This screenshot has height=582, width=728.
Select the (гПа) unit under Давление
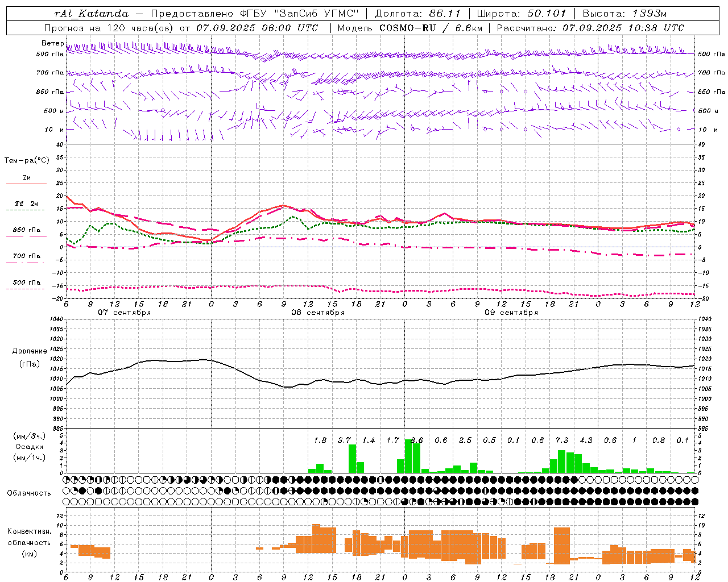click(29, 364)
